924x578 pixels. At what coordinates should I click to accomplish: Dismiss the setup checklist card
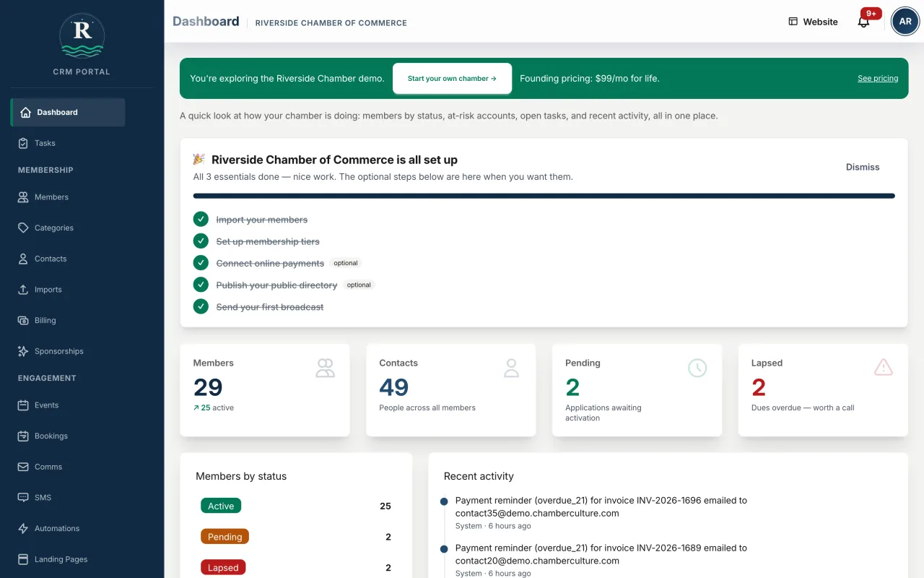pyautogui.click(x=863, y=167)
